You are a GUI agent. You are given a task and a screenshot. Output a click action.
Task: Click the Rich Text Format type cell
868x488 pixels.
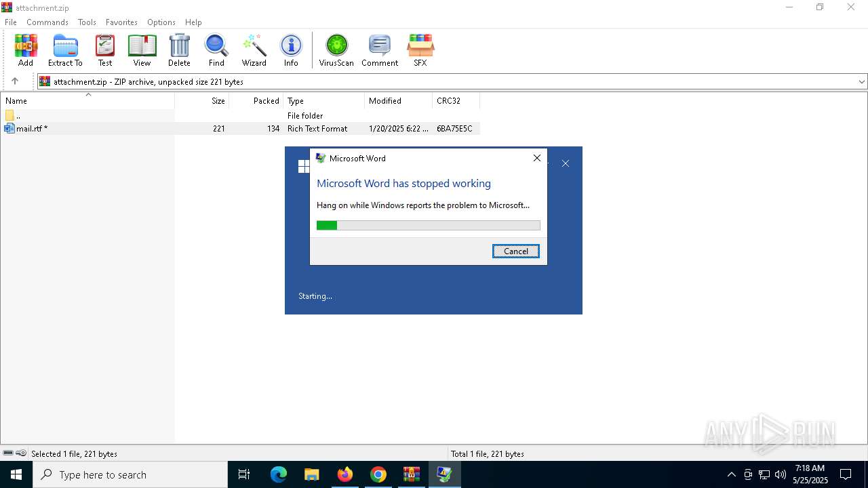[317, 128]
